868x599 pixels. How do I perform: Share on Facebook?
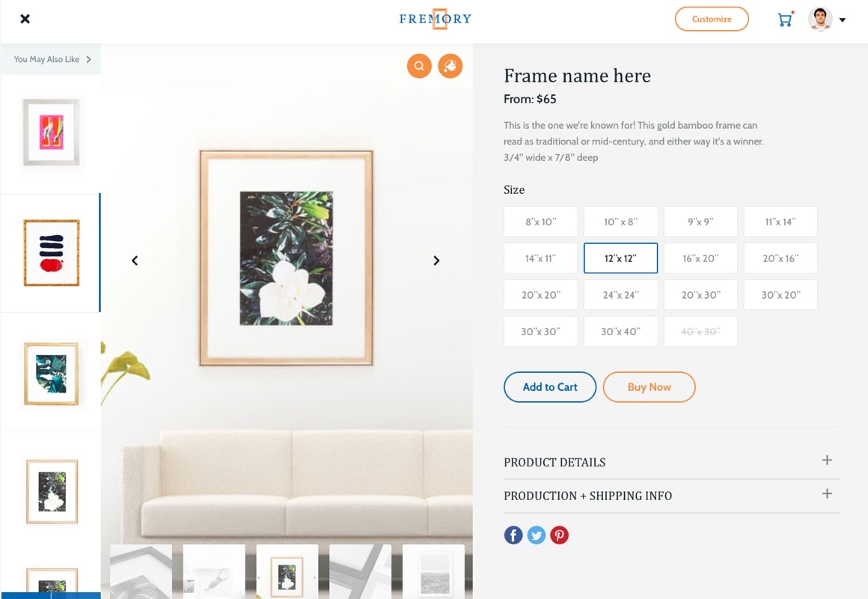(513, 535)
